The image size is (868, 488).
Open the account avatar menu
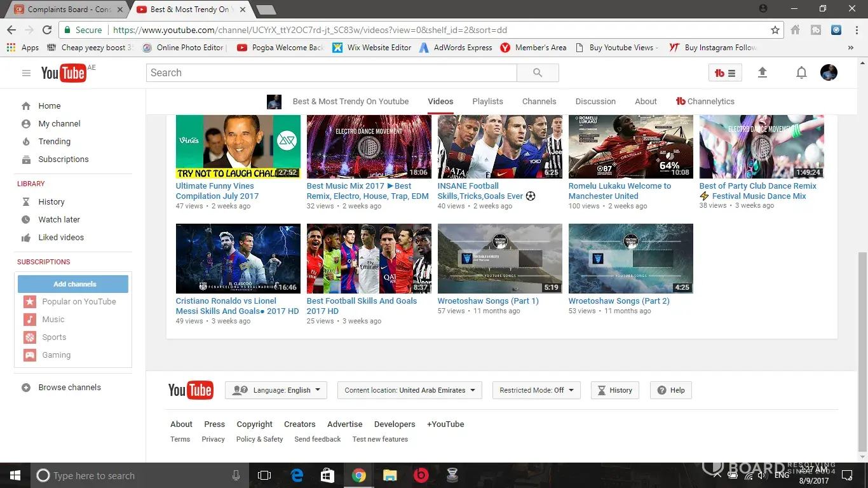829,73
